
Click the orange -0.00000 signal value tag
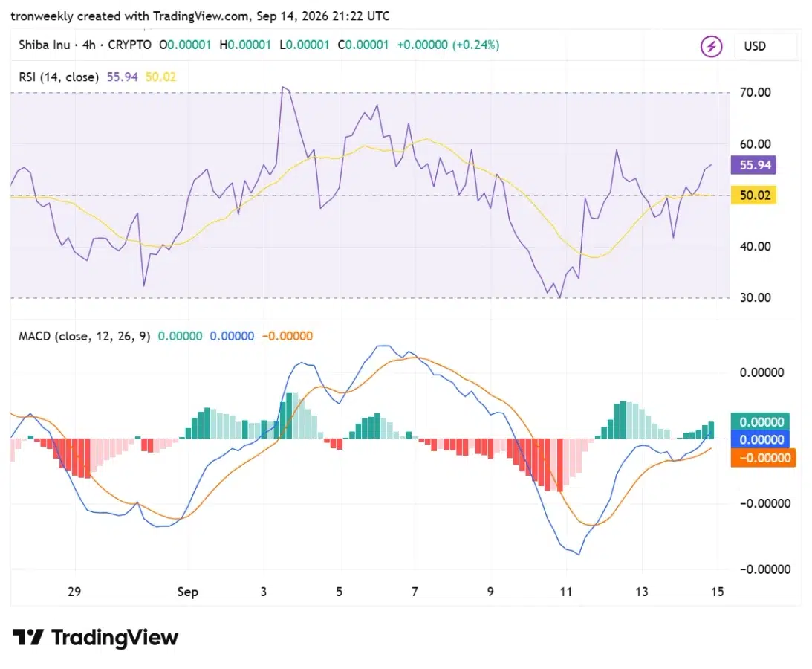pos(763,458)
